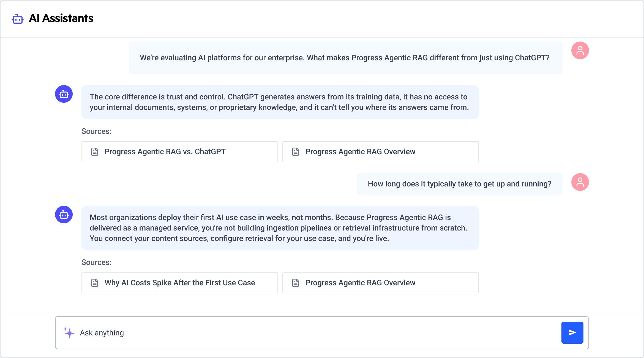
Task: Click the user message How long does it typically take
Action: point(460,184)
